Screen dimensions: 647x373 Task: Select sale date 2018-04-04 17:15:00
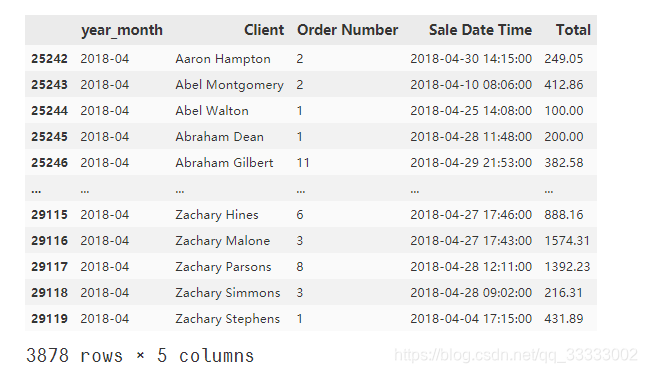[471, 319]
